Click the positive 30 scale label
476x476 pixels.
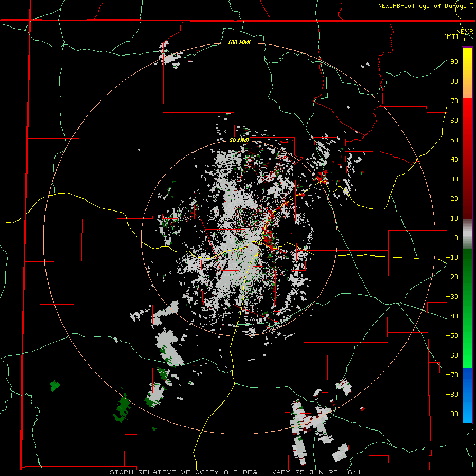pyautogui.click(x=454, y=179)
